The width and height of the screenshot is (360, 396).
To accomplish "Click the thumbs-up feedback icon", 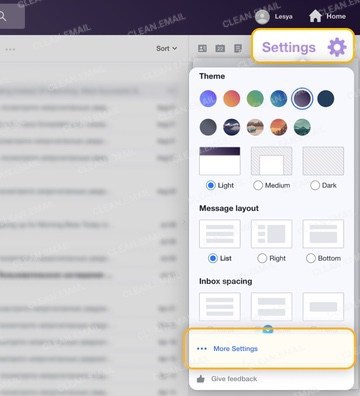I will (x=201, y=379).
